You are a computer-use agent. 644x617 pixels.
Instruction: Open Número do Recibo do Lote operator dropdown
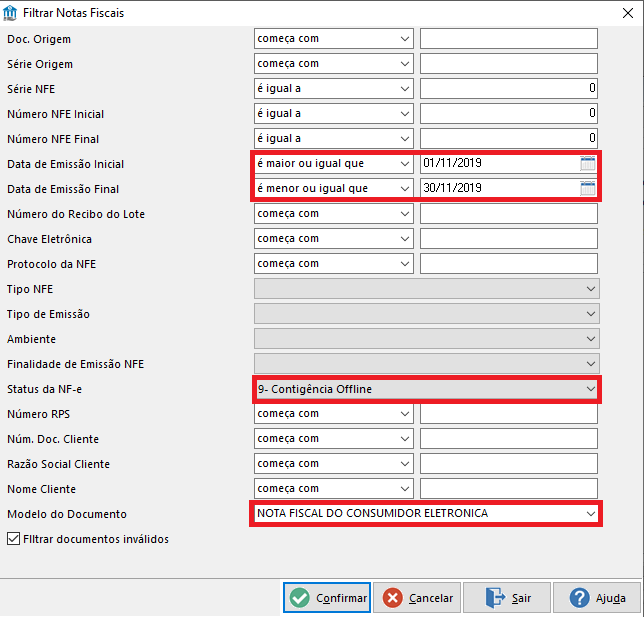pos(334,214)
